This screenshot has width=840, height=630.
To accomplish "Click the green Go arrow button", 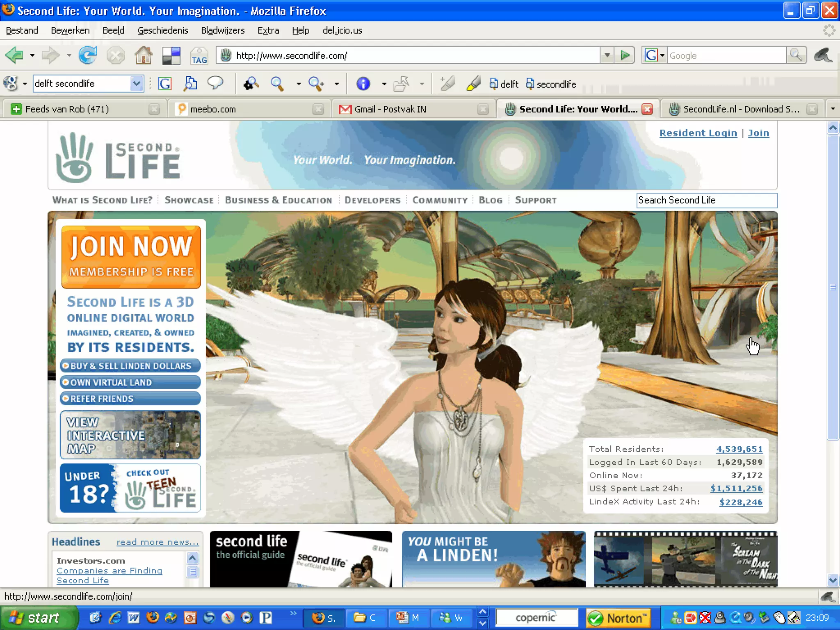I will click(625, 55).
